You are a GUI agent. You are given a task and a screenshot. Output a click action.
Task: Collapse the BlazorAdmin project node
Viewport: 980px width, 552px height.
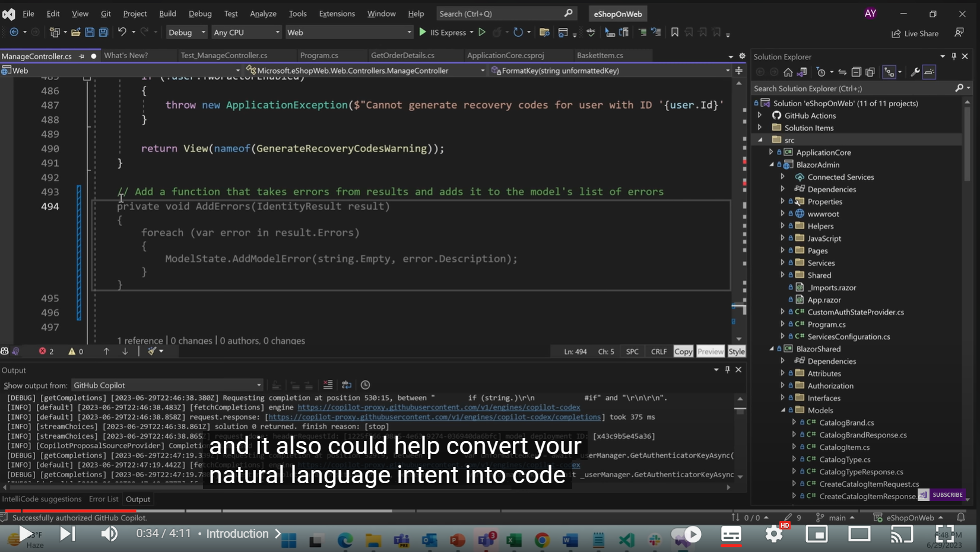(x=772, y=164)
